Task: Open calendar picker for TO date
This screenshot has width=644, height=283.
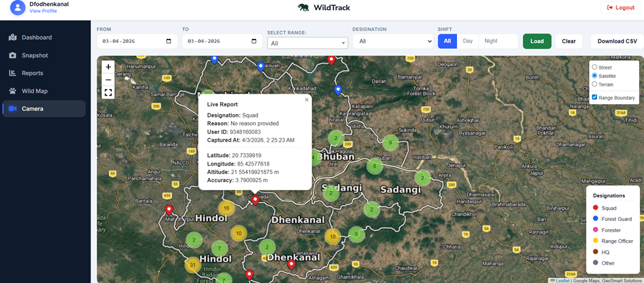Action: [254, 42]
